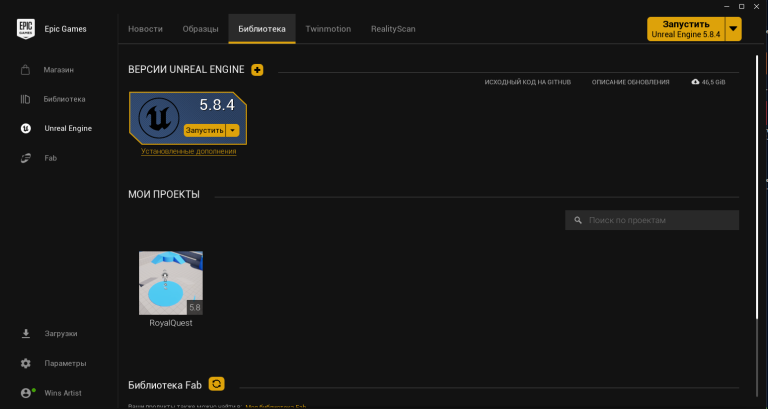
Task: Click the Параметры label in the sidebar
Action: tap(65, 363)
